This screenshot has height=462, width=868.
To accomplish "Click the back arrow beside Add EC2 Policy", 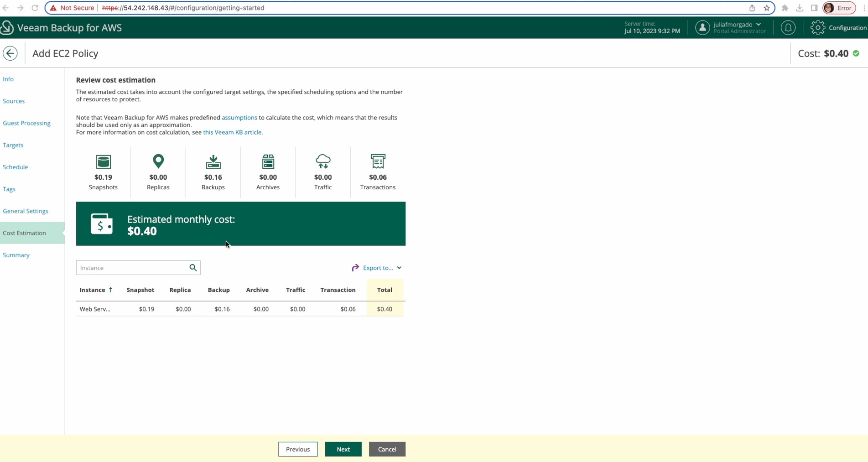I will (10, 53).
